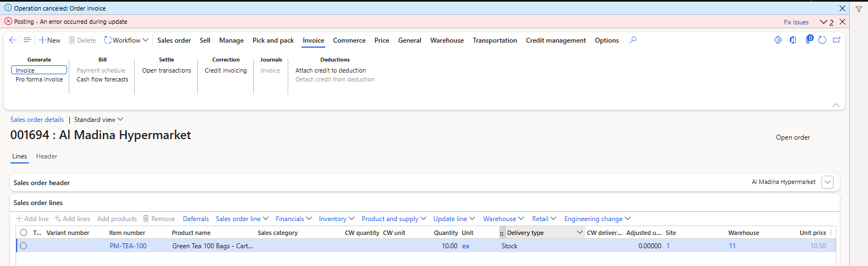The height and width of the screenshot is (266, 868).
Task: Open the Update line dropdown
Action: pyautogui.click(x=455, y=219)
